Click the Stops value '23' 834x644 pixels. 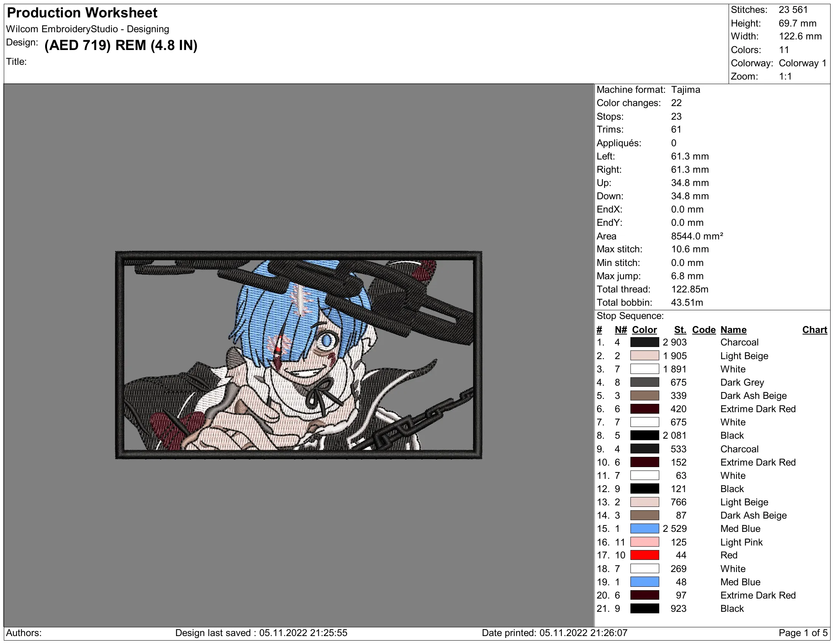[x=676, y=116]
